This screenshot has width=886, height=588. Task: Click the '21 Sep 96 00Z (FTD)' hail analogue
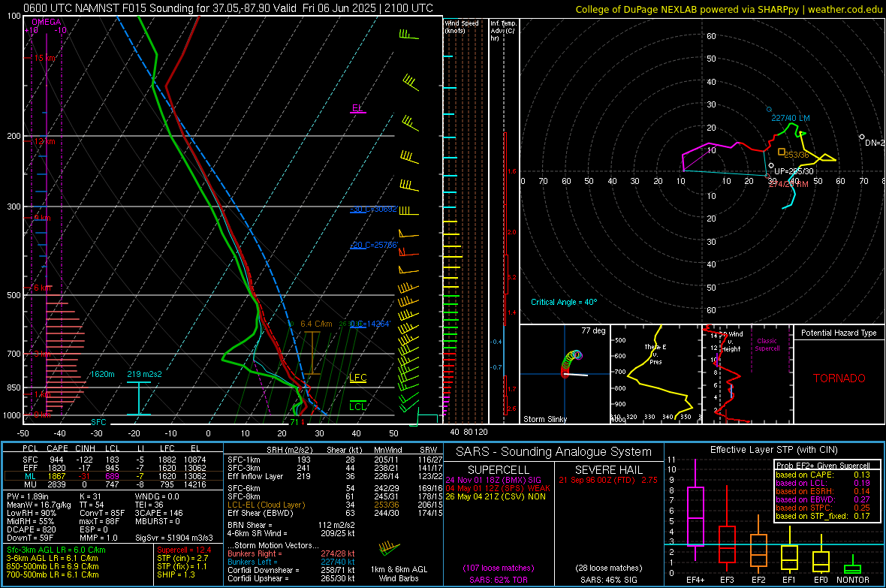(608, 480)
